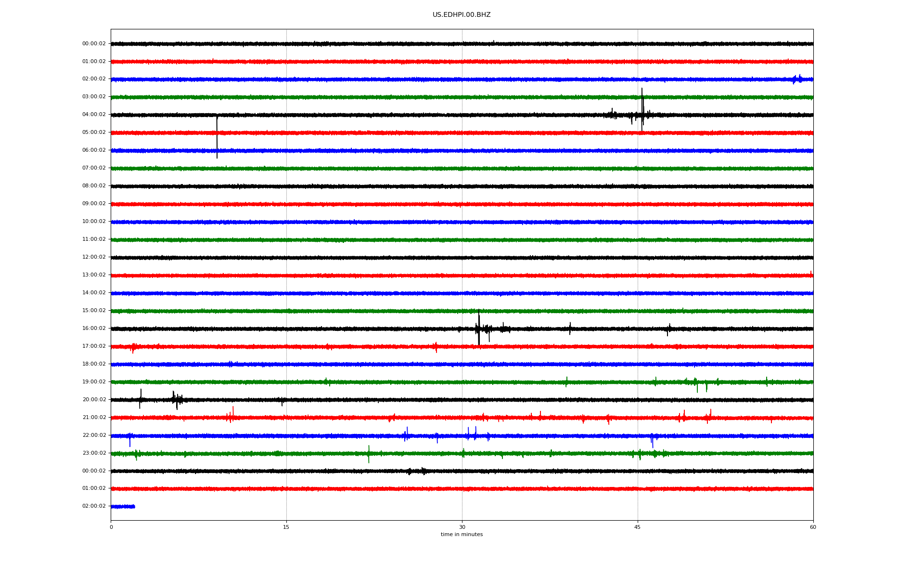Click the 23:00:02 time label

pos(94,453)
